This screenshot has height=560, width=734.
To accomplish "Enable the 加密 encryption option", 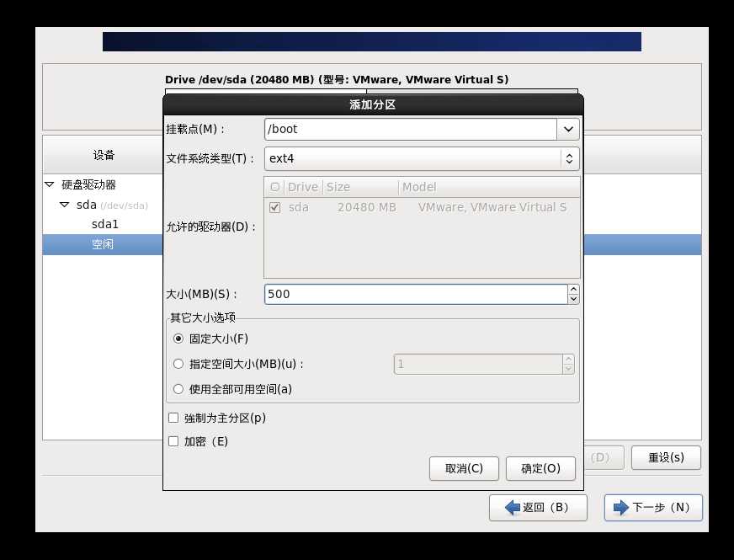I will (173, 440).
